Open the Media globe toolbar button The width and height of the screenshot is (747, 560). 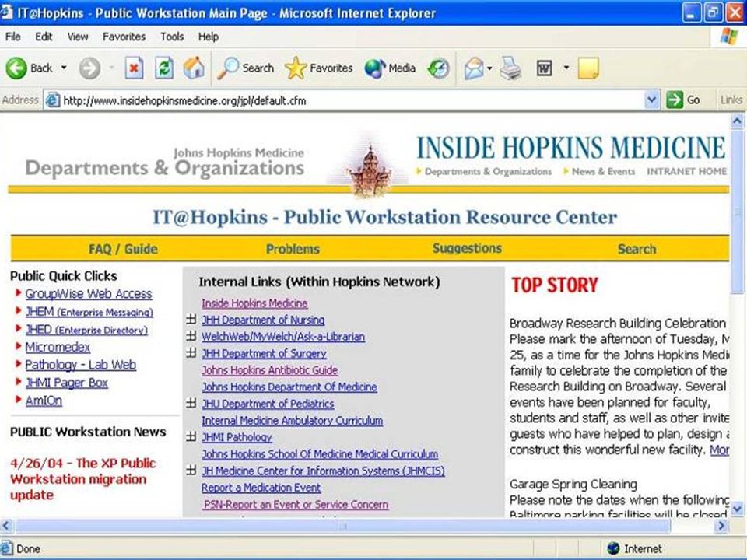tap(390, 68)
